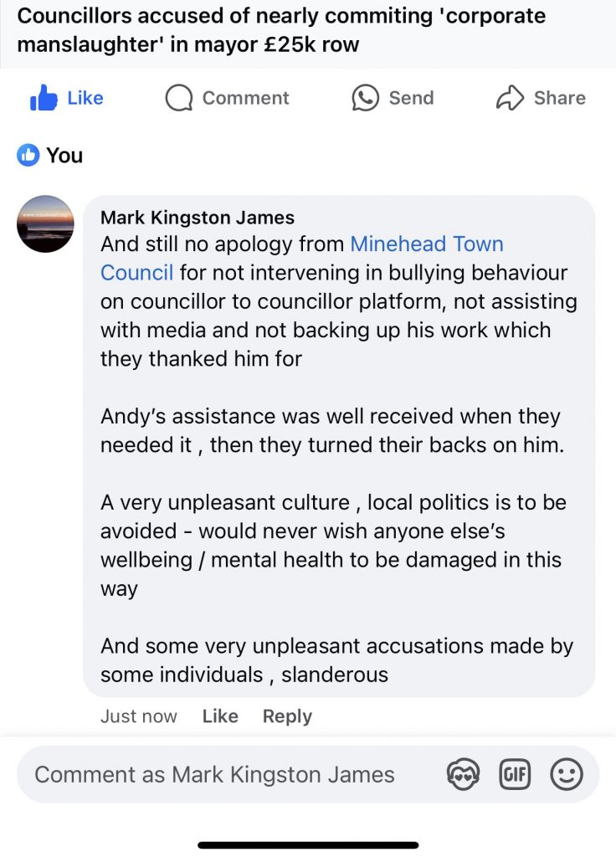Like the comment under the bubble
Viewport: 616px width, 857px height.
point(220,716)
